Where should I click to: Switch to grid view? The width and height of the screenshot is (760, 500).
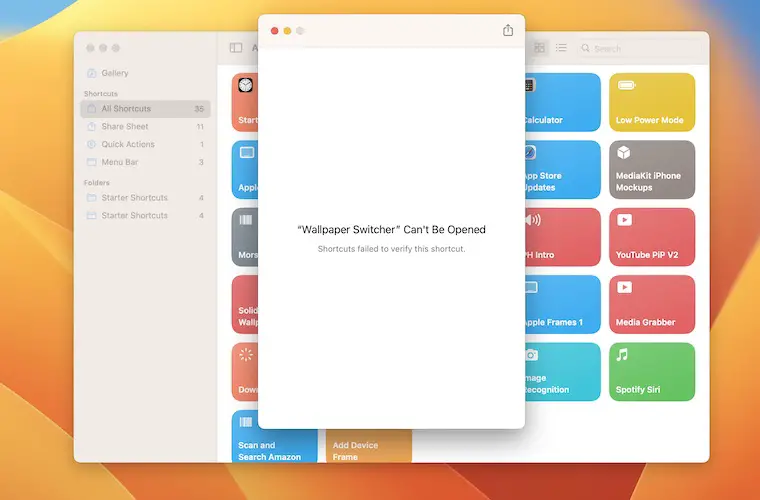click(x=540, y=48)
